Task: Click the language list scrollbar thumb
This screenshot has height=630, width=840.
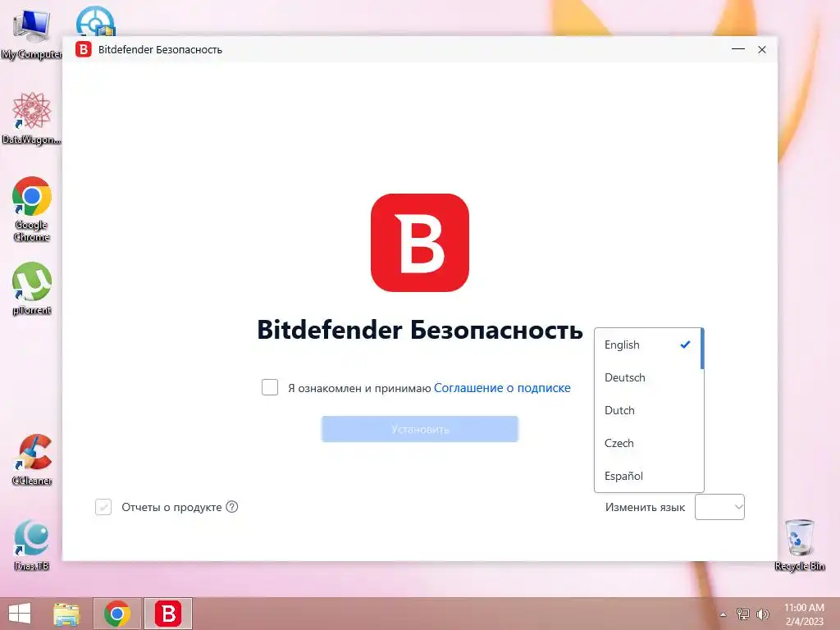Action: [x=702, y=349]
